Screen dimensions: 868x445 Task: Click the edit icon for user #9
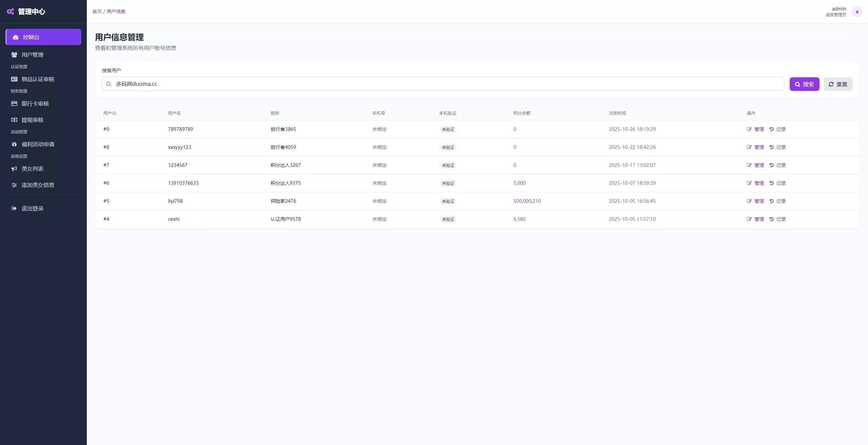[x=749, y=129]
